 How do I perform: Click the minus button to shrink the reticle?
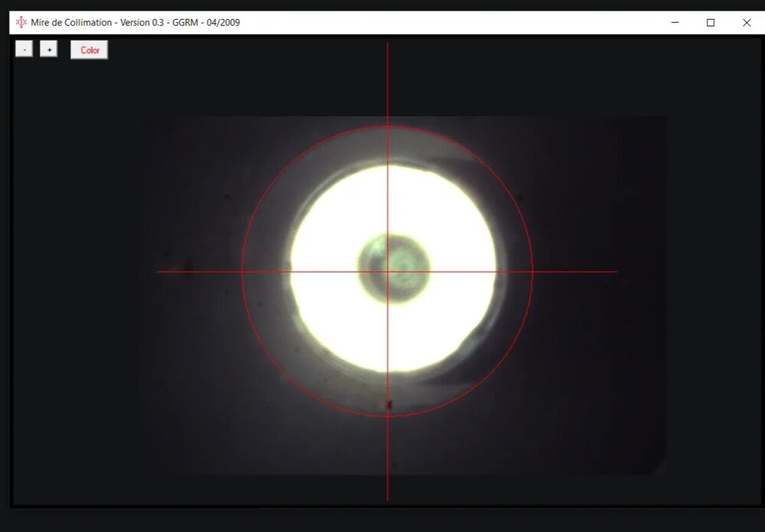click(x=24, y=50)
